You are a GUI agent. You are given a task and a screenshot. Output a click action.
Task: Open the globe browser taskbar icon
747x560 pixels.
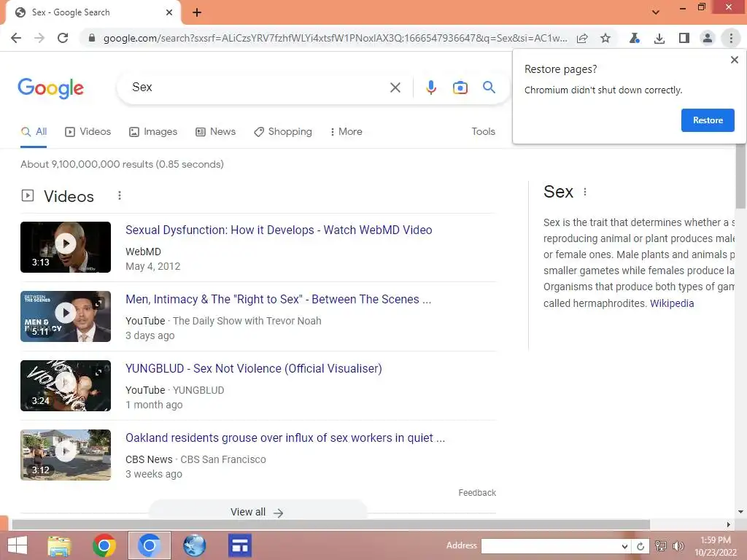[x=194, y=545]
